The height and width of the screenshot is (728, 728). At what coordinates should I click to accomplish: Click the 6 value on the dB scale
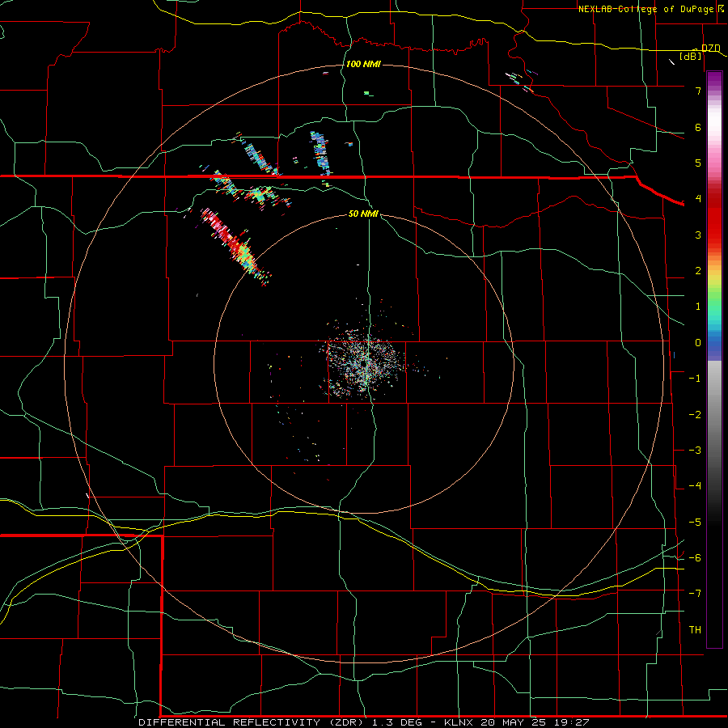(x=698, y=127)
